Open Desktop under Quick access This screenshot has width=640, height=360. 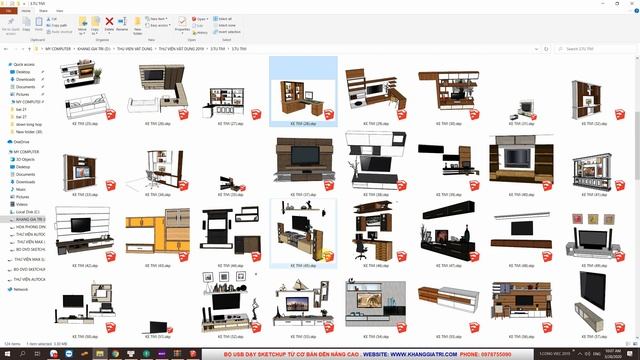point(23,72)
